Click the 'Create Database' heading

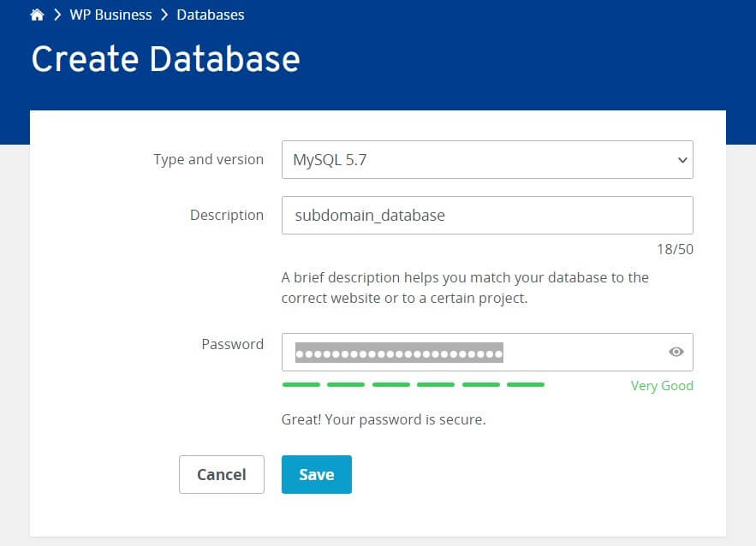tap(166, 59)
